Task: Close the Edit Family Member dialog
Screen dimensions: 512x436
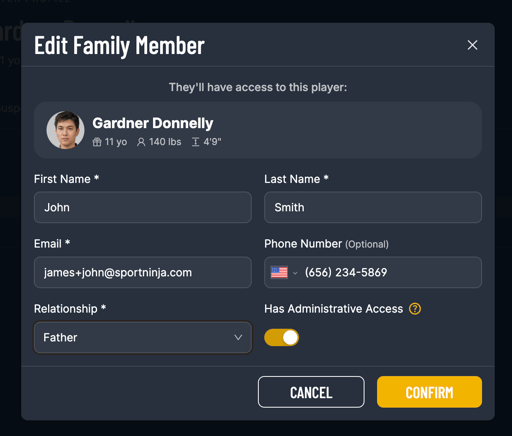Action: click(472, 45)
